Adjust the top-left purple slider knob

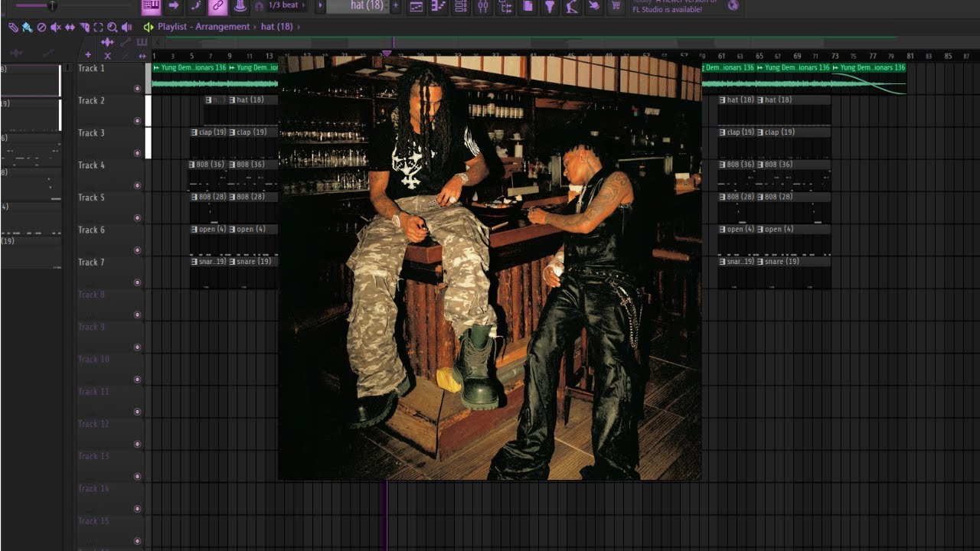pos(52,5)
